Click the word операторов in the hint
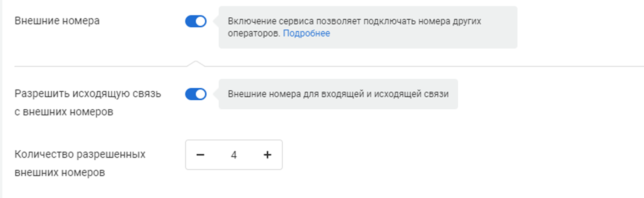The image size is (644, 198). click(254, 33)
